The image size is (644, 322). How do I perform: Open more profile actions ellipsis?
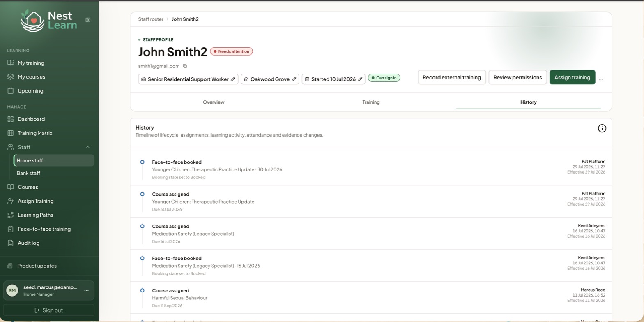tap(601, 78)
